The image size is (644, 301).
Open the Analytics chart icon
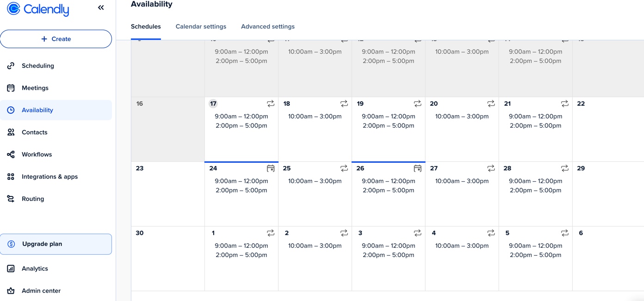point(11,269)
